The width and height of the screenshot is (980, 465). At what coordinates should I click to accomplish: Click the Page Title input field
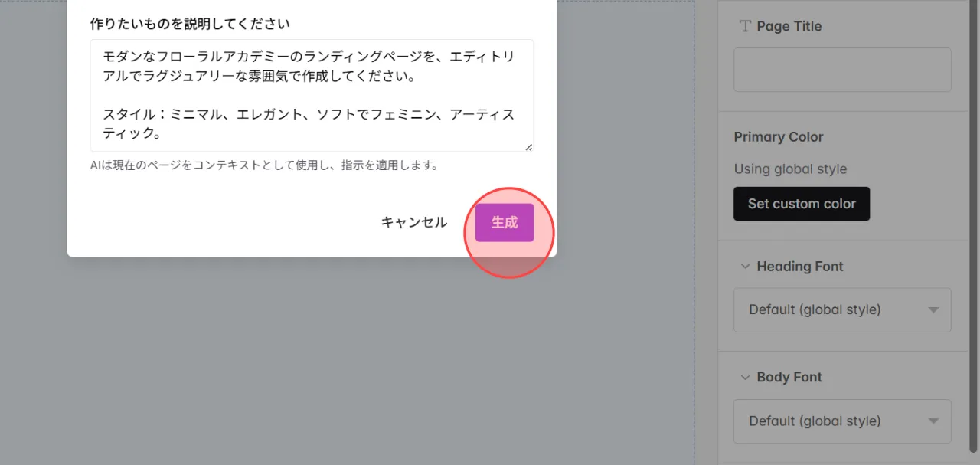coord(842,70)
